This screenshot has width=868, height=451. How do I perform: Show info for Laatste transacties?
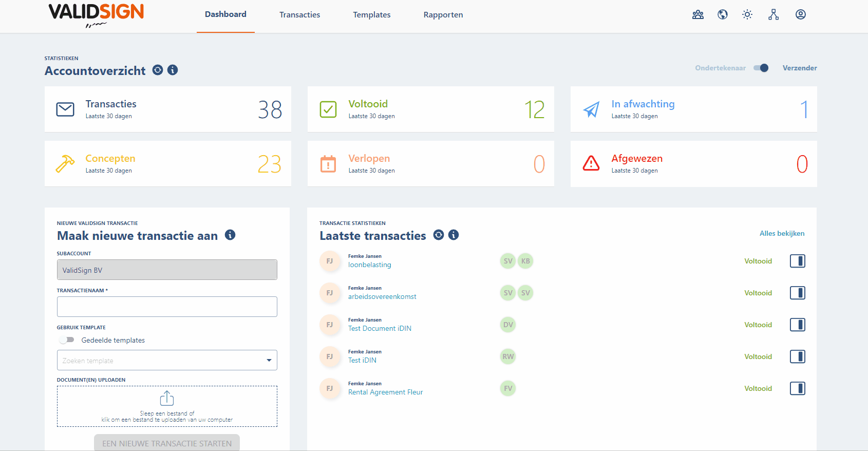[x=454, y=235]
